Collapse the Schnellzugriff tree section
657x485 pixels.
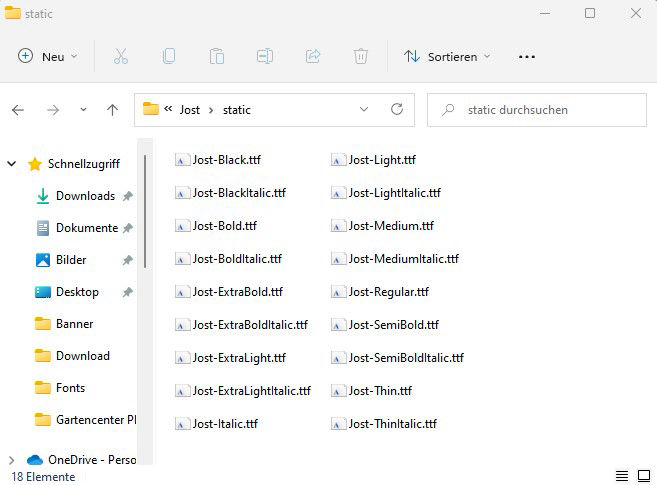(x=12, y=164)
